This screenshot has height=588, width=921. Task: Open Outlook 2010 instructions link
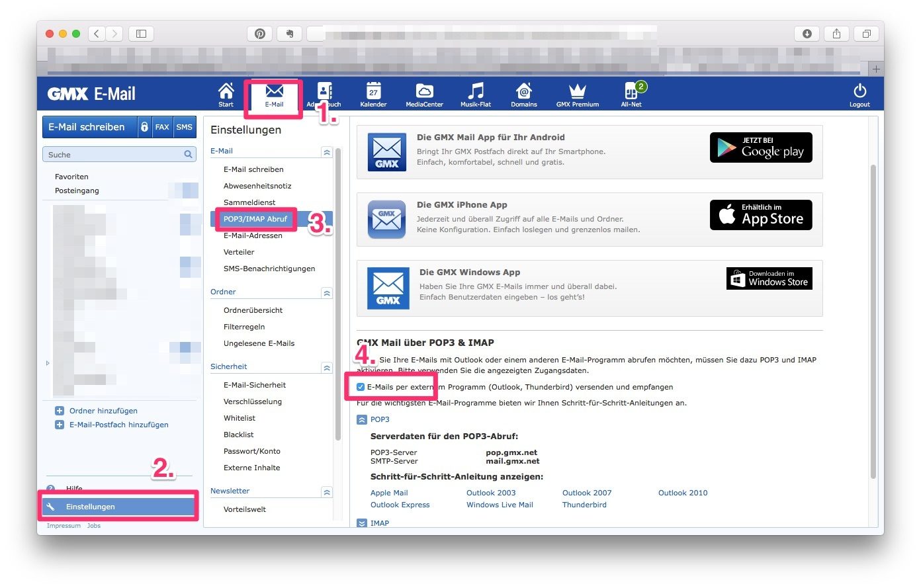click(683, 493)
